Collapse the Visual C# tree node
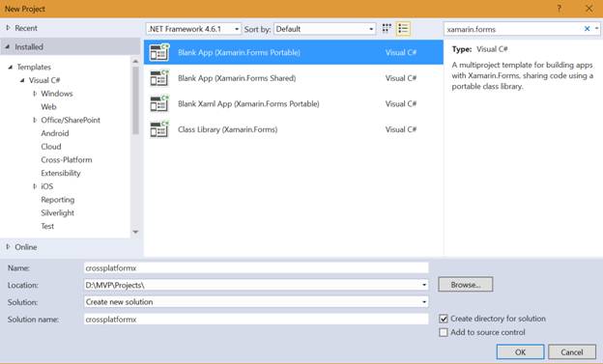 coord(22,80)
